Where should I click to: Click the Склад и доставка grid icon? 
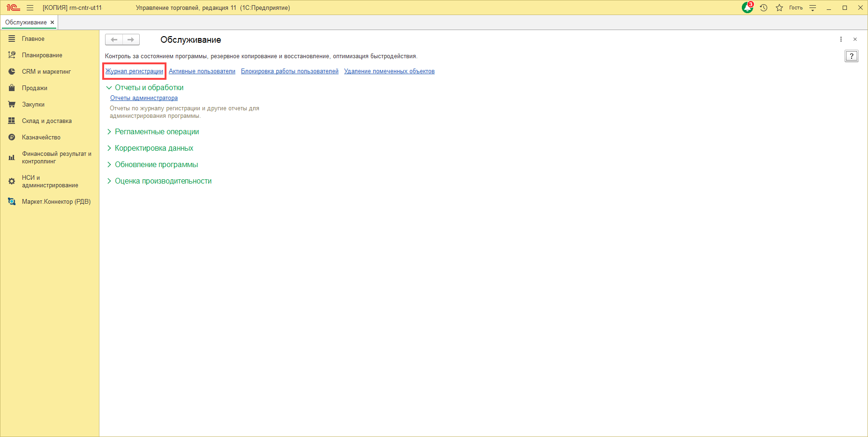point(12,121)
